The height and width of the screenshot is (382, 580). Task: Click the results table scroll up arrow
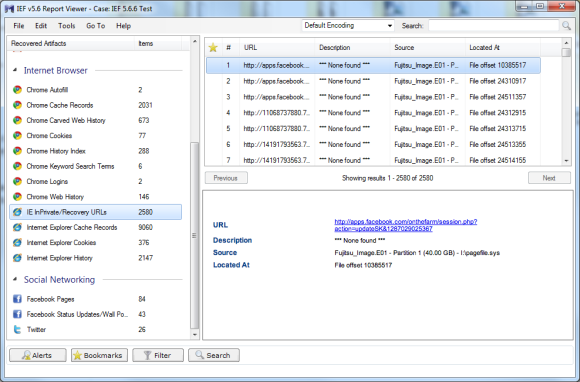tap(566, 43)
